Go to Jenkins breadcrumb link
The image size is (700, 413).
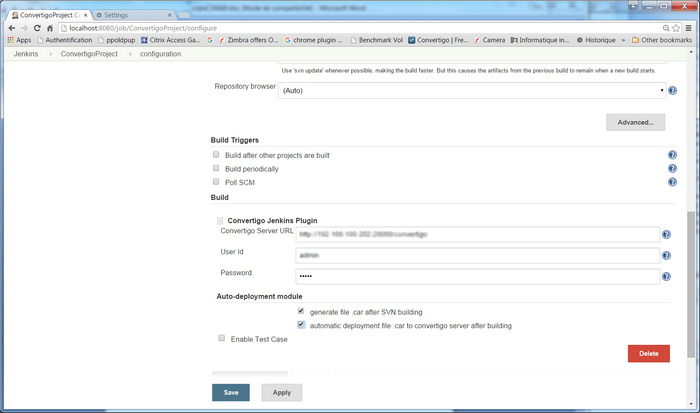pos(26,54)
